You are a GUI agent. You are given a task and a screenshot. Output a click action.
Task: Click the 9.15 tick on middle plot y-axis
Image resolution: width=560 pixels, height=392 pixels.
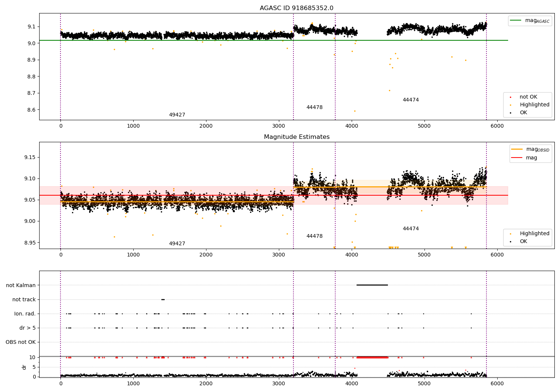pos(30,157)
